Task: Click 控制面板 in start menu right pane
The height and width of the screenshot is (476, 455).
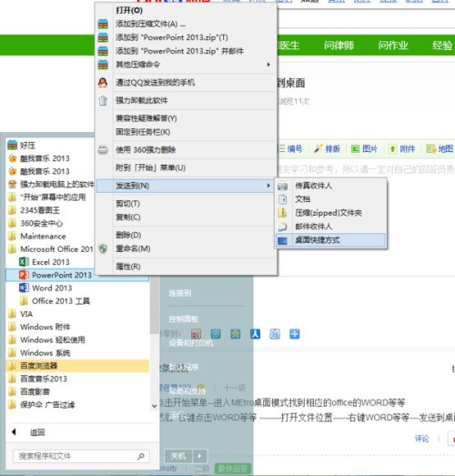Action: coord(184,319)
